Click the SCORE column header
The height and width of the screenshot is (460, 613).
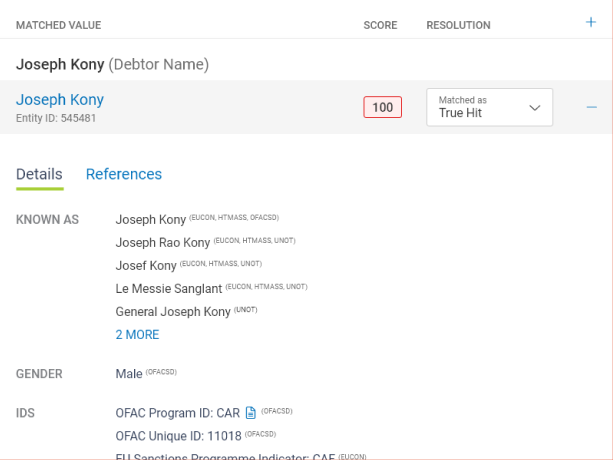[380, 25]
